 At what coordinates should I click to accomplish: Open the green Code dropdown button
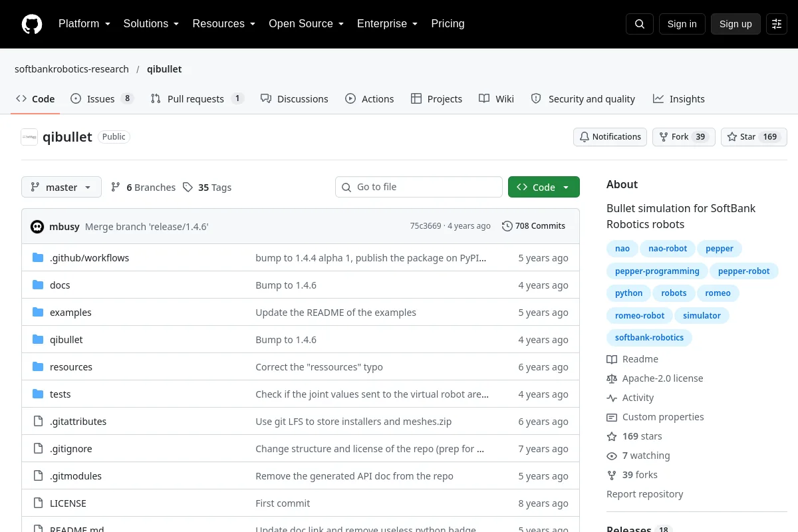coord(544,188)
